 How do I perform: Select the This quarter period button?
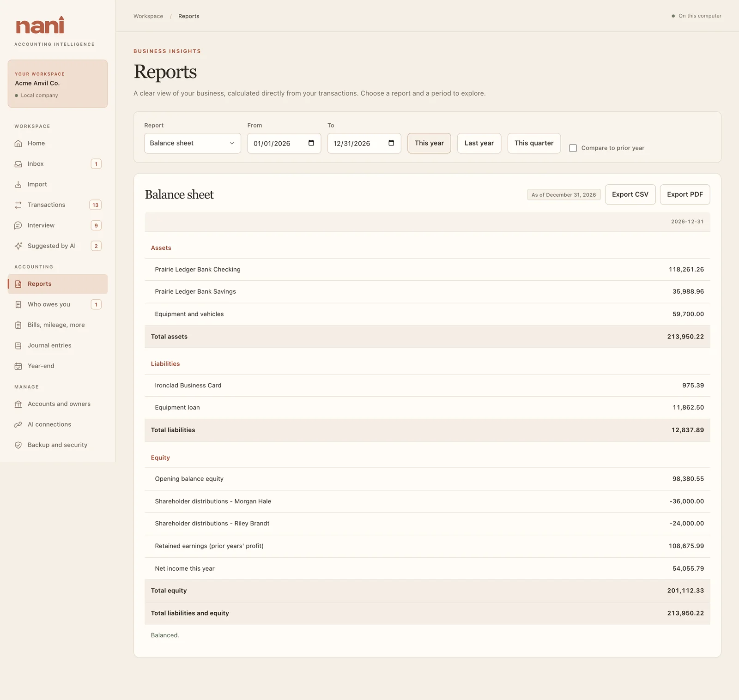534,143
